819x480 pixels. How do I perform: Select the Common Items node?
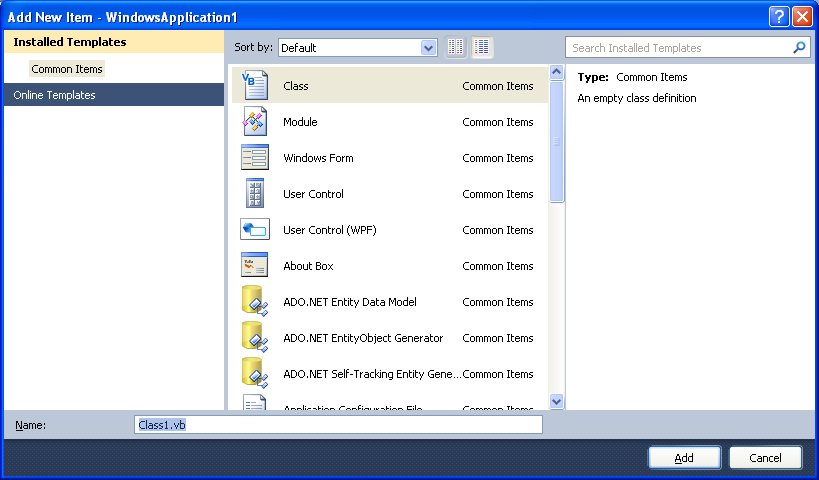coord(67,69)
